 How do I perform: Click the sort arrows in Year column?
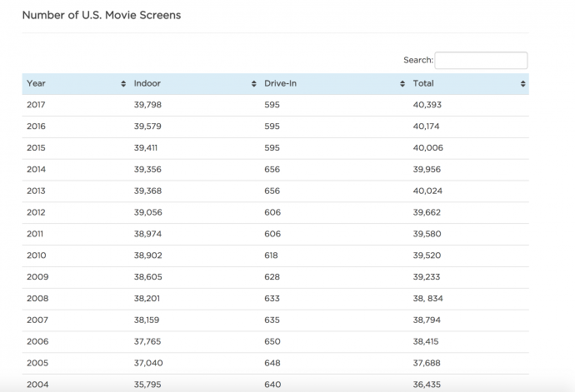tap(123, 84)
